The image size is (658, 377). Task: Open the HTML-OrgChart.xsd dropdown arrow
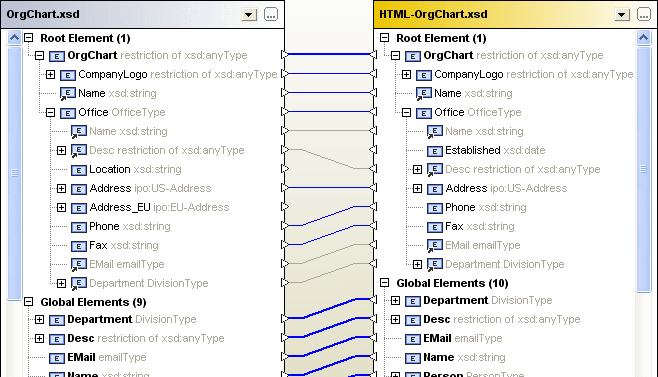point(622,15)
